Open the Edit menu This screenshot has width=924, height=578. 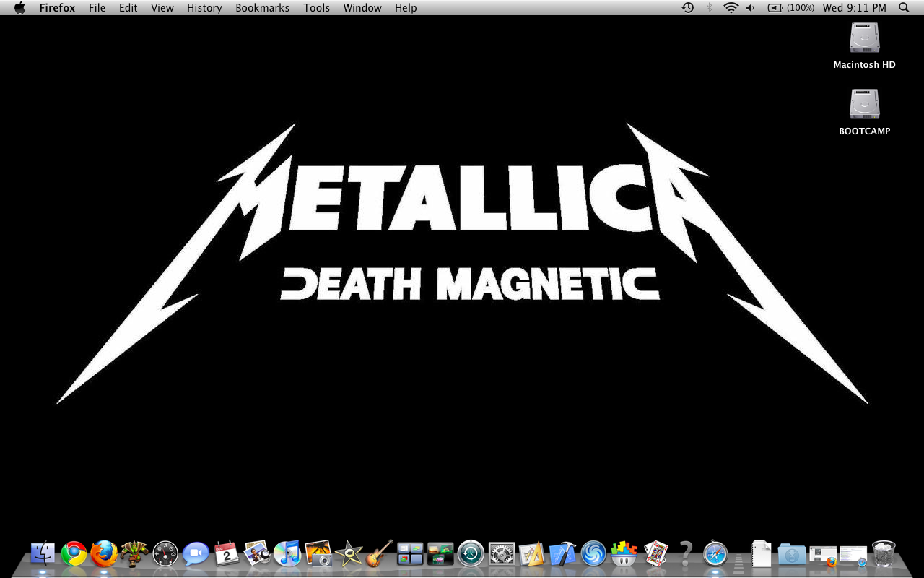tap(128, 8)
